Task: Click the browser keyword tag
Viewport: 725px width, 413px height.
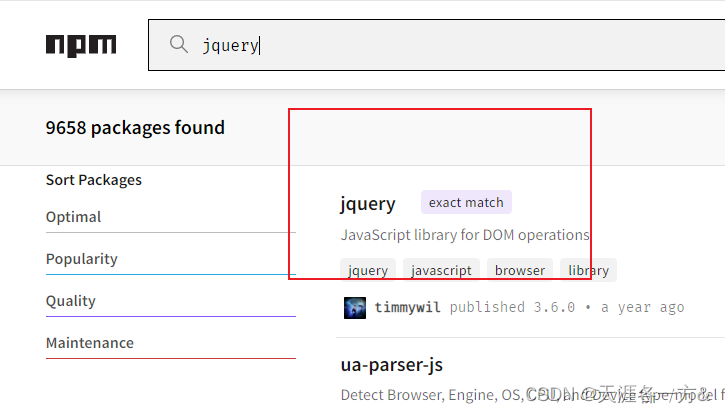Action: pos(520,270)
